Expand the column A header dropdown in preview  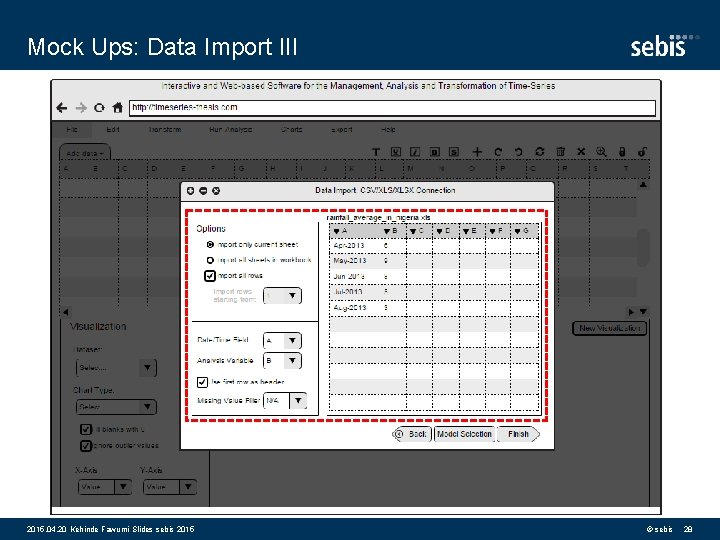coord(337,231)
